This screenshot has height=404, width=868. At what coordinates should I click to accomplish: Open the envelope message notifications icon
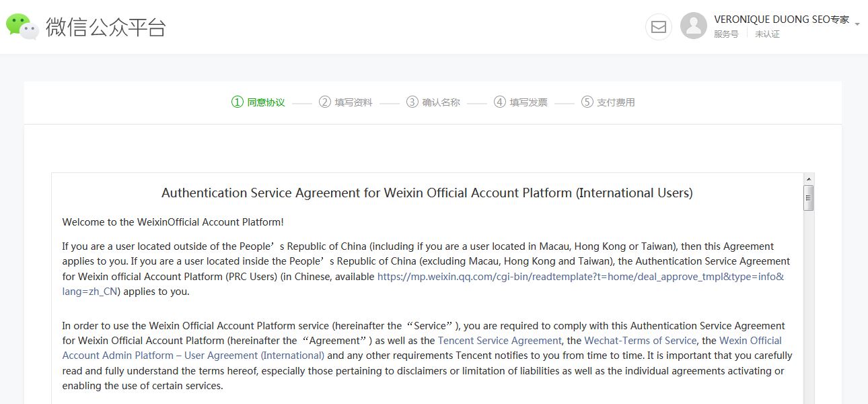tap(658, 27)
